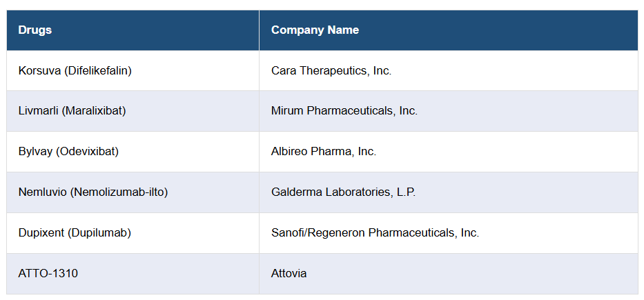
Task: Click the word Difelikefalin in parentheses
Action: click(98, 70)
